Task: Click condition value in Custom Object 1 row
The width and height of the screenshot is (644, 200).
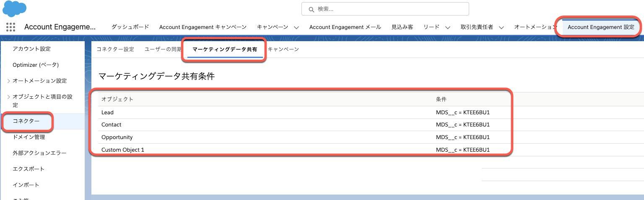Action: pos(463,150)
